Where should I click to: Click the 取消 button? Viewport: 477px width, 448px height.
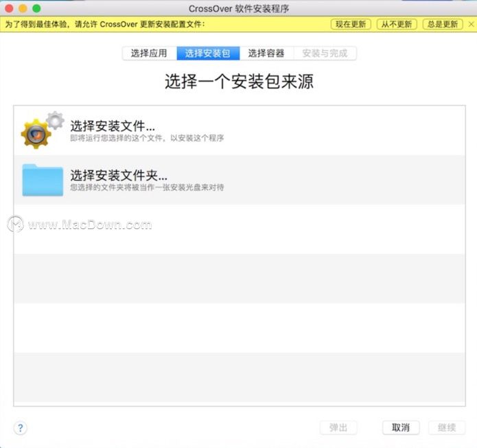click(401, 427)
